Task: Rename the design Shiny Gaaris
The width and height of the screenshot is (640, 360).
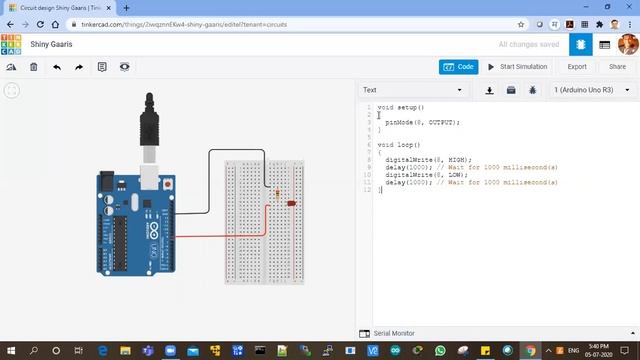Action: [x=51, y=44]
